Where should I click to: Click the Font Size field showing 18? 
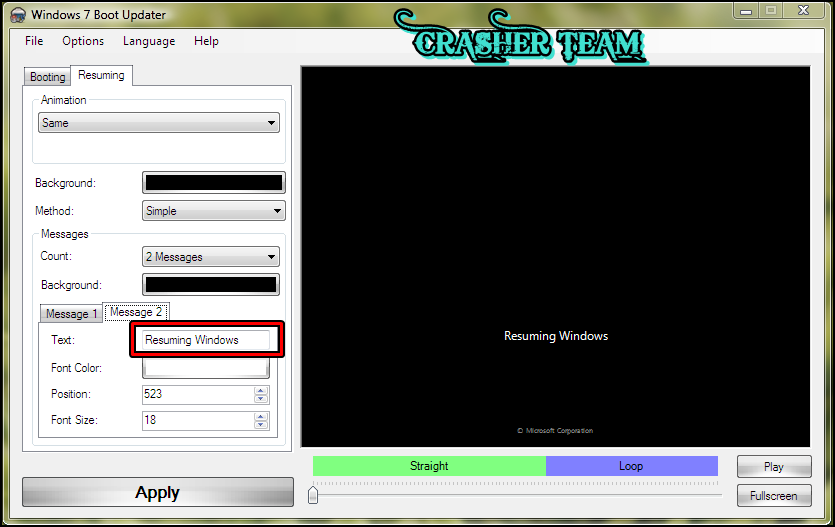coord(198,420)
